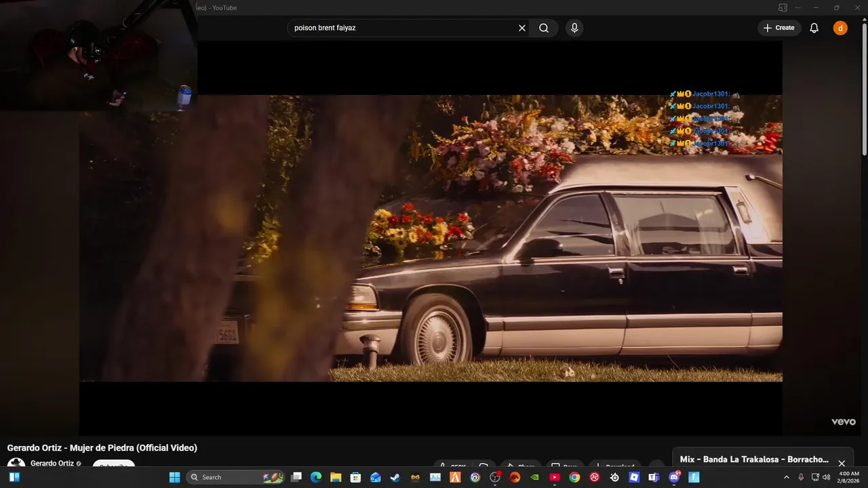Clear the YouTube search box text
868x488 pixels.
(x=522, y=28)
